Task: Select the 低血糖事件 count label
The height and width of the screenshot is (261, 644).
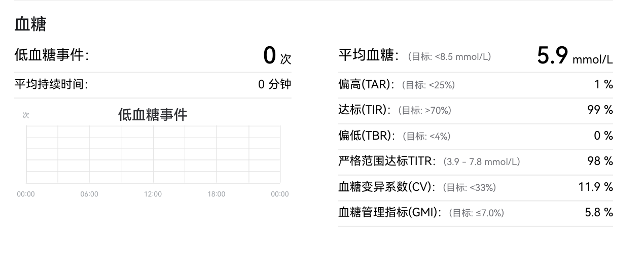Action: [52, 55]
